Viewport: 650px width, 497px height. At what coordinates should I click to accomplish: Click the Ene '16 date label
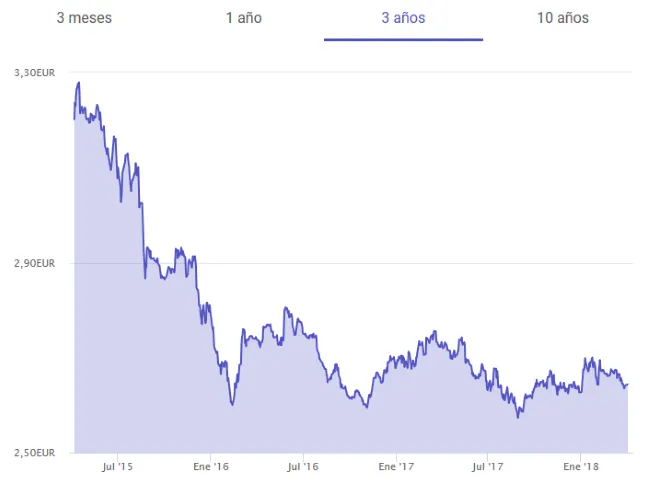pyautogui.click(x=210, y=466)
